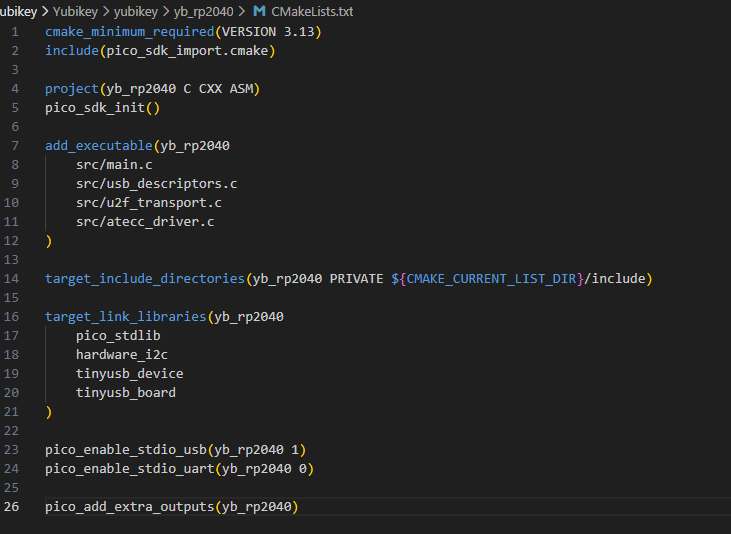
Task: Select yb_rp2040 folder in breadcrumb
Action: click(205, 12)
